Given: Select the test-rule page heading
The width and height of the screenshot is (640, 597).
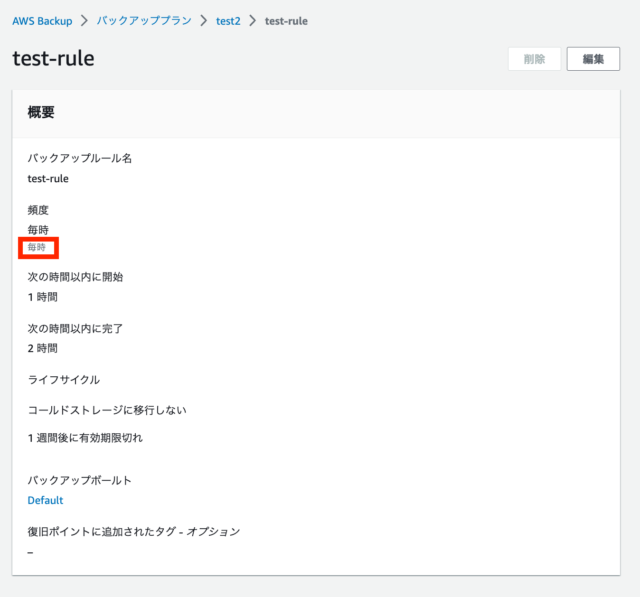Looking at the screenshot, I should coord(53,58).
